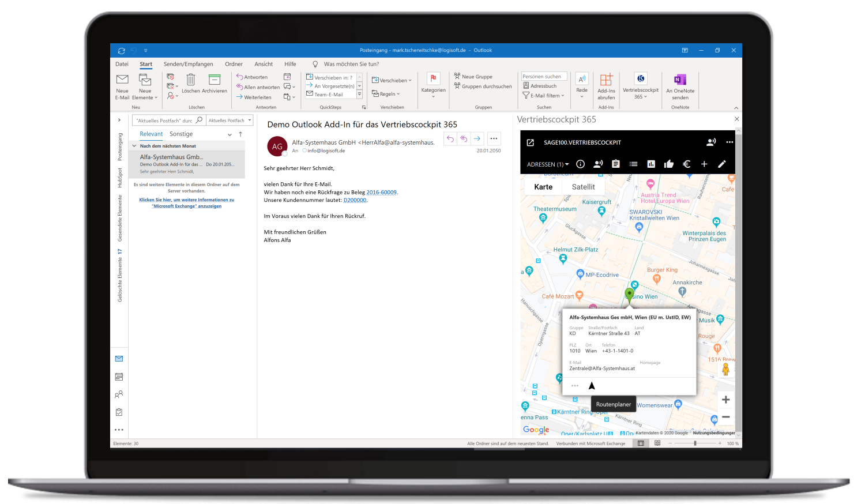Open the Calendar view icon in the sidebar
The image size is (865, 504).
pos(119,377)
